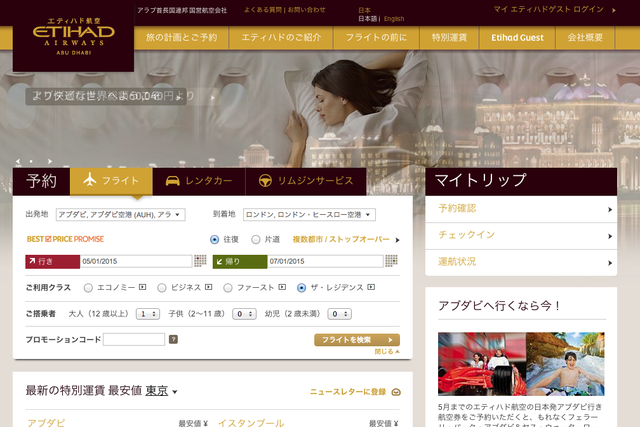Open 運航状況 in My Trip

click(521, 262)
